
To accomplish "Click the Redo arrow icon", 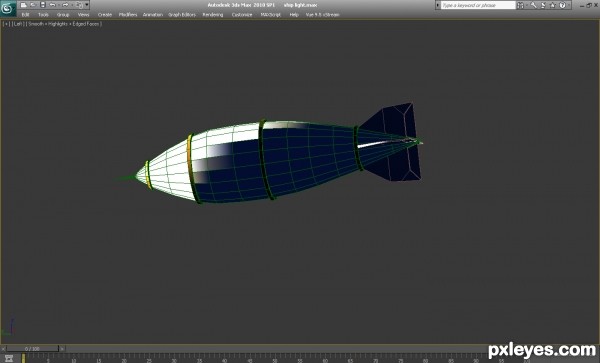I will point(65,5).
